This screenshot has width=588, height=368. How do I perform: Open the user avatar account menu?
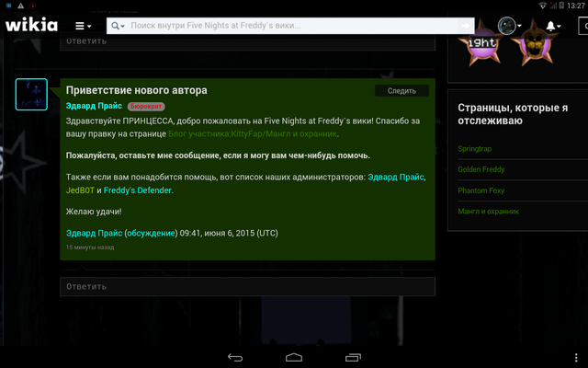tap(509, 26)
